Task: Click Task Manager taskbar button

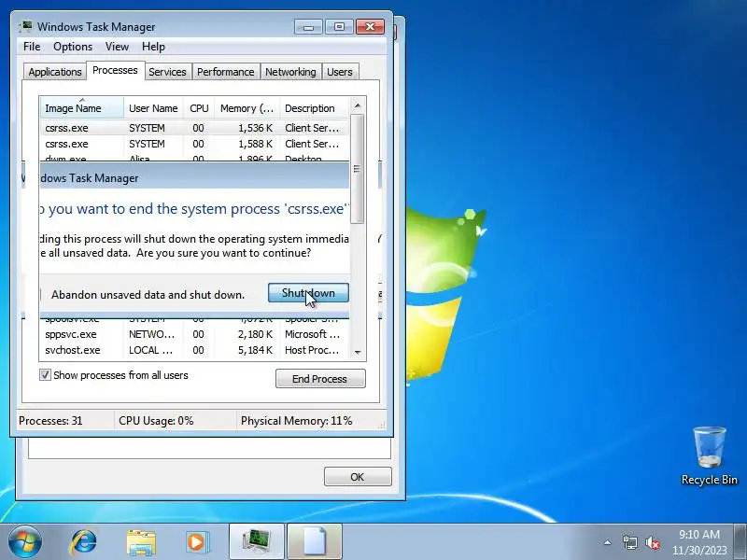Action: coord(257,542)
